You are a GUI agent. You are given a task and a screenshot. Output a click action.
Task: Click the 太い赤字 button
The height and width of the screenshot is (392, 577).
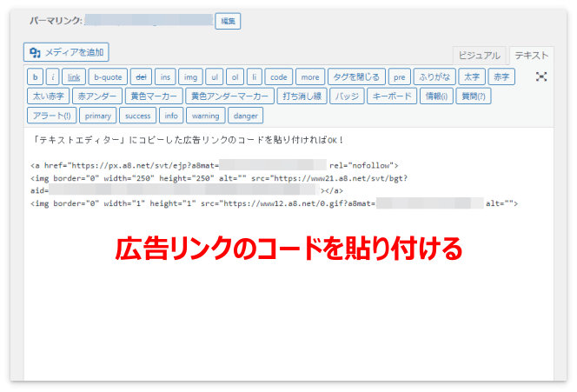point(48,96)
